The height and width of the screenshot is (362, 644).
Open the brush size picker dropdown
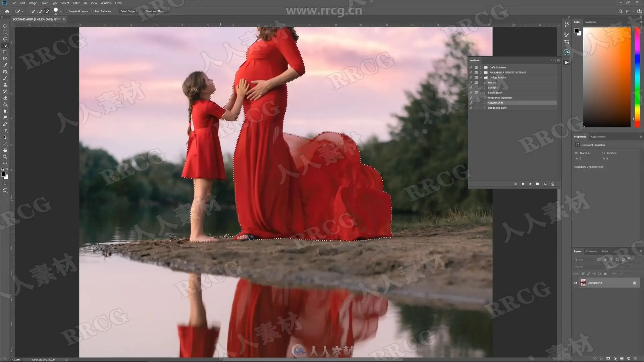61,11
